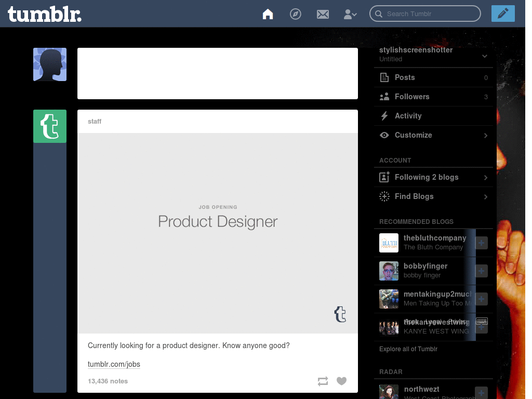Follow mentakingup2much with plus button
Image resolution: width=532 pixels, height=399 pixels.
(481, 299)
